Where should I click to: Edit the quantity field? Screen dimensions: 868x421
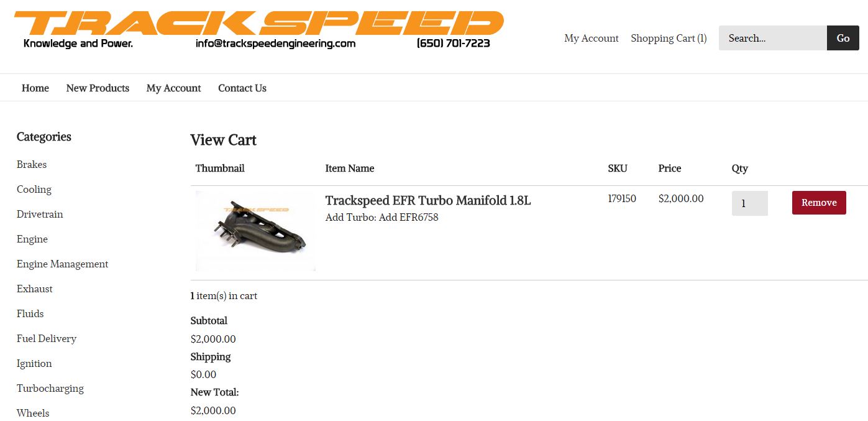(749, 203)
